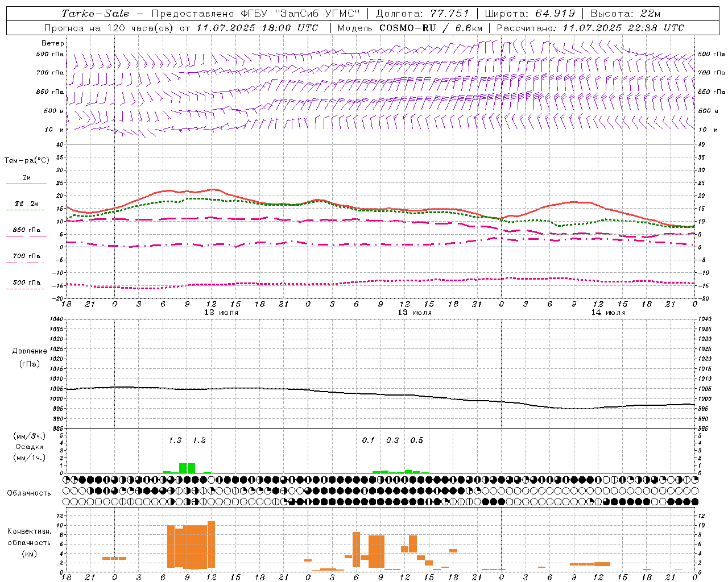This screenshot has width=728, height=582.
Task: Click the dotted pink line sample under 500 гПа legend
Action: 26,289
